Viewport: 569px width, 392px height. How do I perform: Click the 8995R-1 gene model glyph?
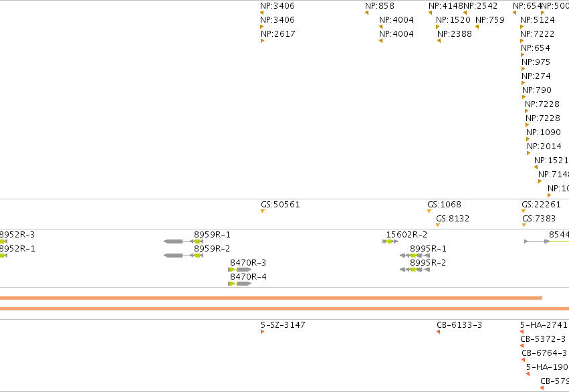point(415,256)
